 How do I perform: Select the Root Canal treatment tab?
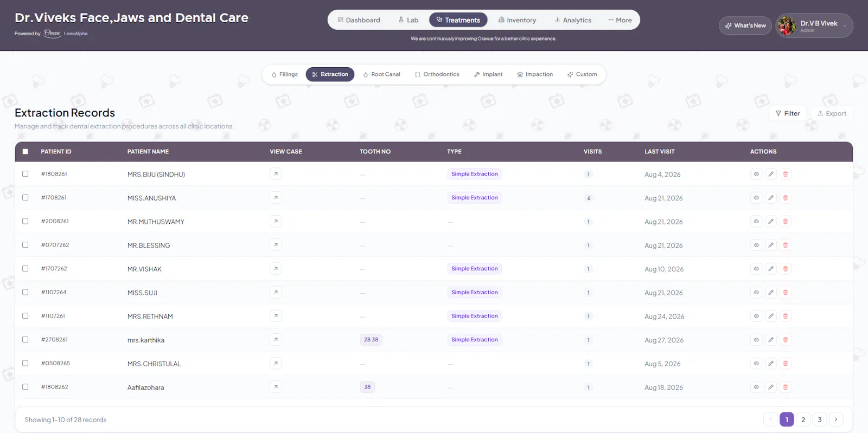tap(381, 74)
